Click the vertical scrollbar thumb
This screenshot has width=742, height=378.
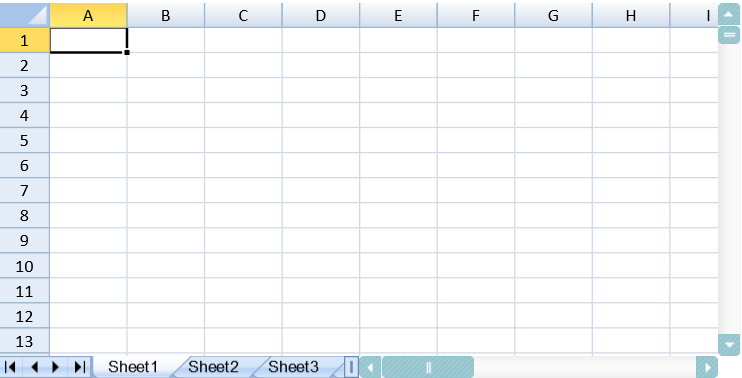729,35
